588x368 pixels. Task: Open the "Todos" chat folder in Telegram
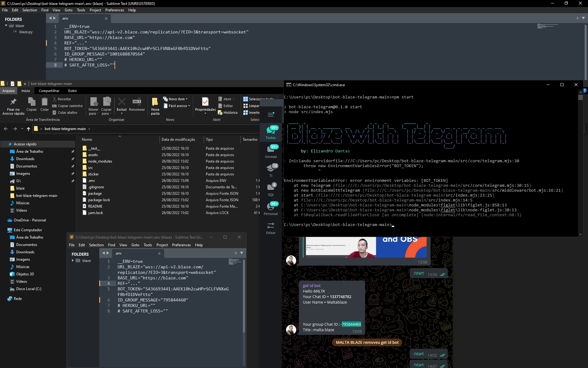click(271, 131)
